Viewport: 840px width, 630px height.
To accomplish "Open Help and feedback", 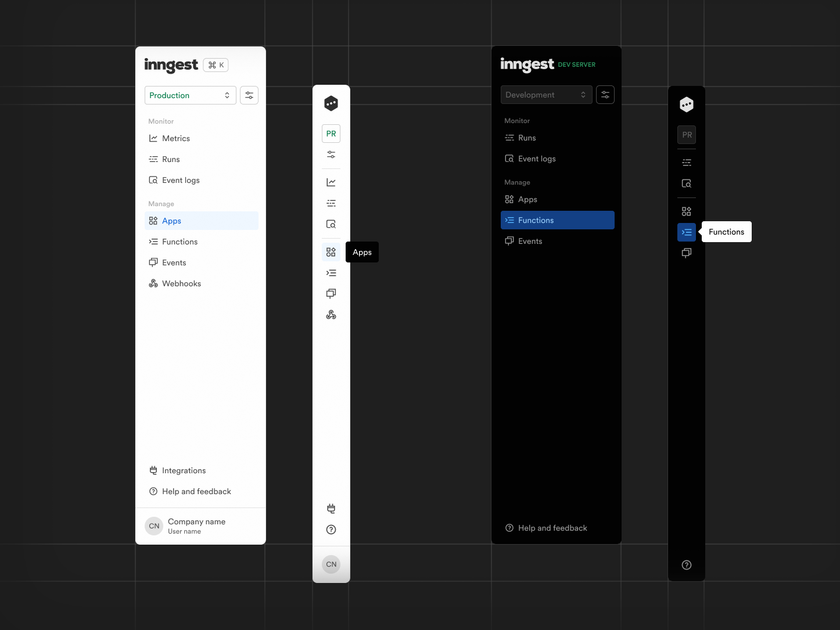I will coord(196,491).
